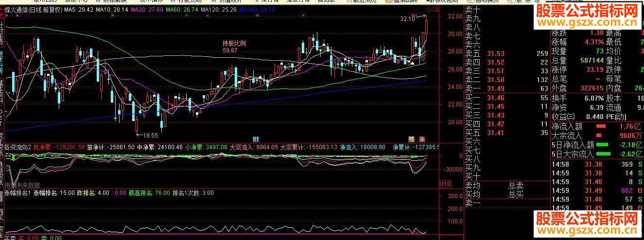Click the red 涨 marker icon
The height and width of the screenshot is (240, 644).
pos(423,138)
